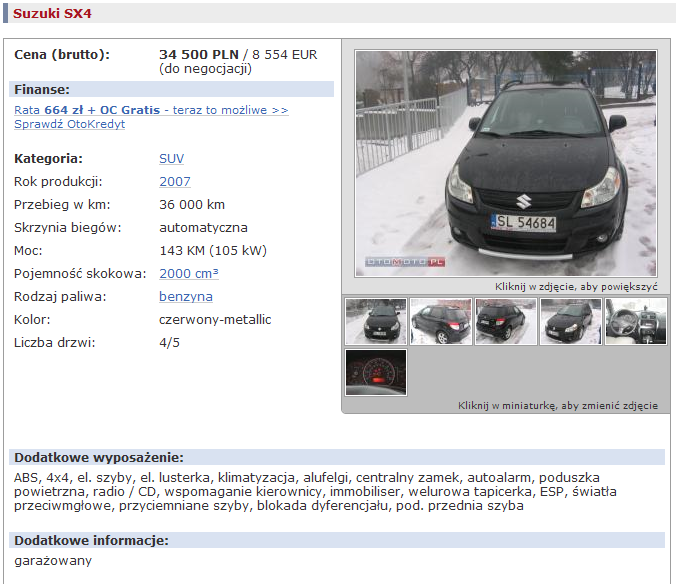This screenshot has height=584, width=676.
Task: Click the Dodatkowe wyposażenie section header
Action: point(337,457)
